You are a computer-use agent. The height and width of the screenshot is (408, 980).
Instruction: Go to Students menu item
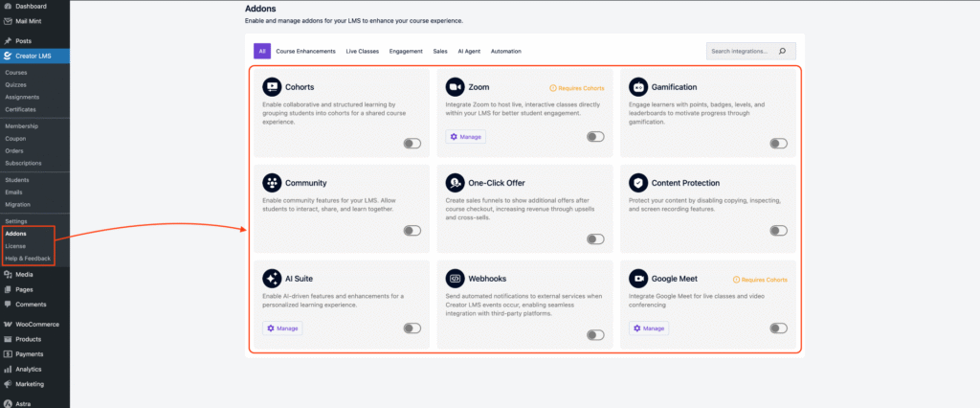pos(17,180)
